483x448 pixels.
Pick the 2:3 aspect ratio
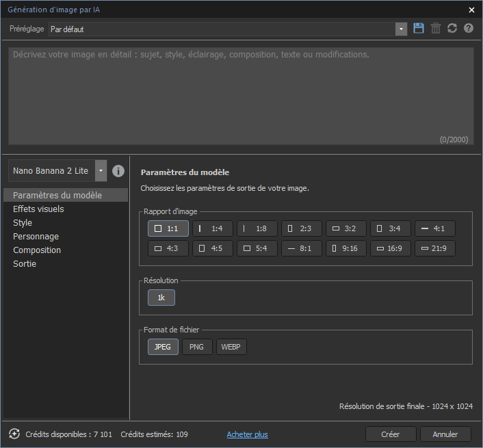coord(302,228)
